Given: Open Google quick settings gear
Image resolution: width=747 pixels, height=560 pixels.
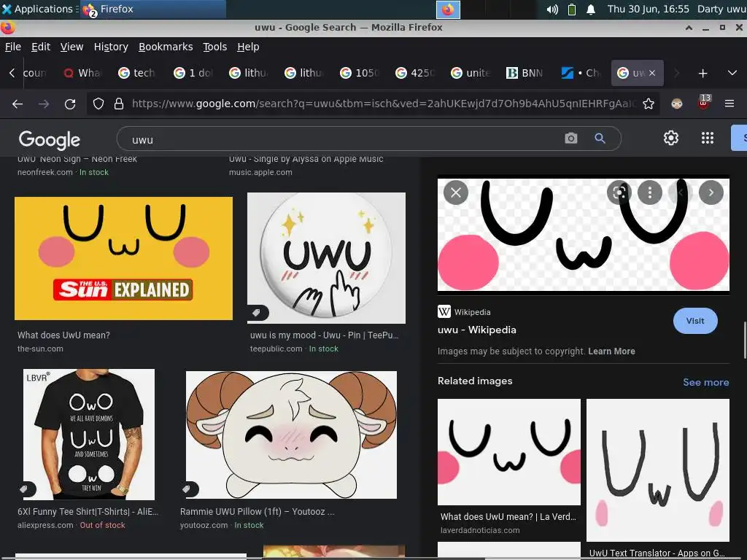Looking at the screenshot, I should point(671,138).
